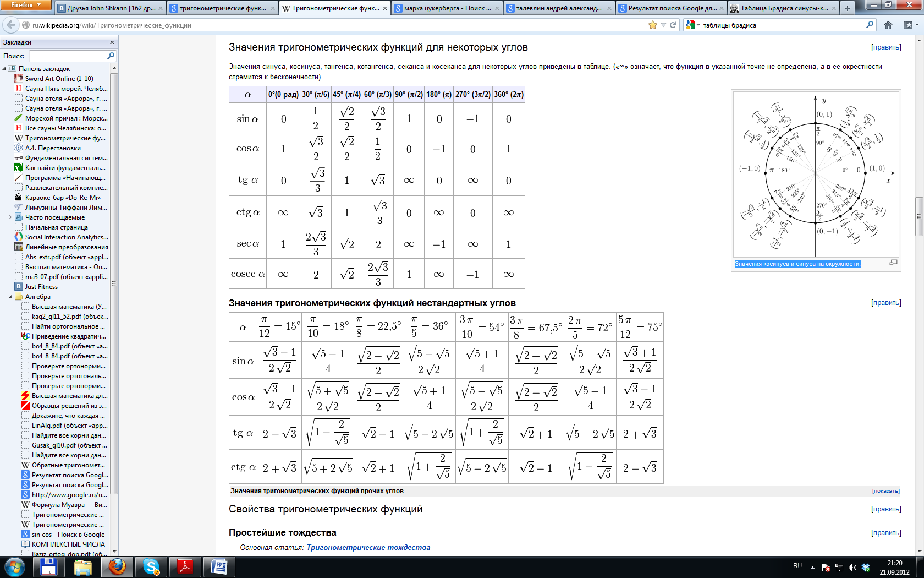The height and width of the screenshot is (578, 924).
Task: Switch to the Таблица Брадиса tab
Action: point(783,8)
